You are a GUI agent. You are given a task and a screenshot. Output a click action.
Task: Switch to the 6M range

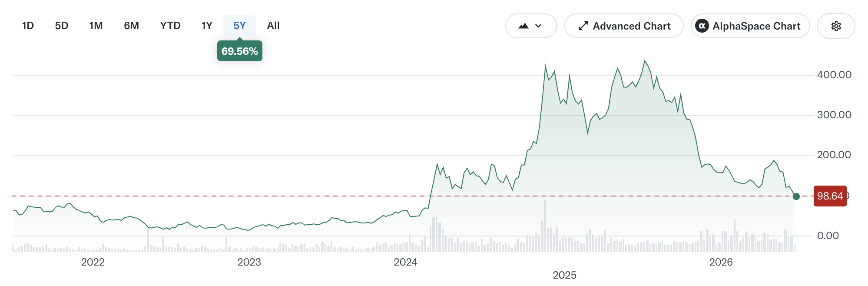point(132,26)
